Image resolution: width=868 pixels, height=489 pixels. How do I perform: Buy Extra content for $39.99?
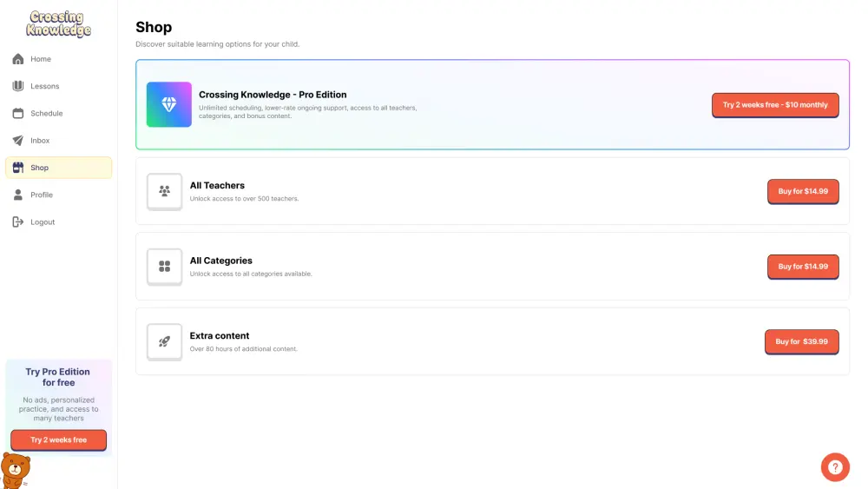click(x=801, y=341)
